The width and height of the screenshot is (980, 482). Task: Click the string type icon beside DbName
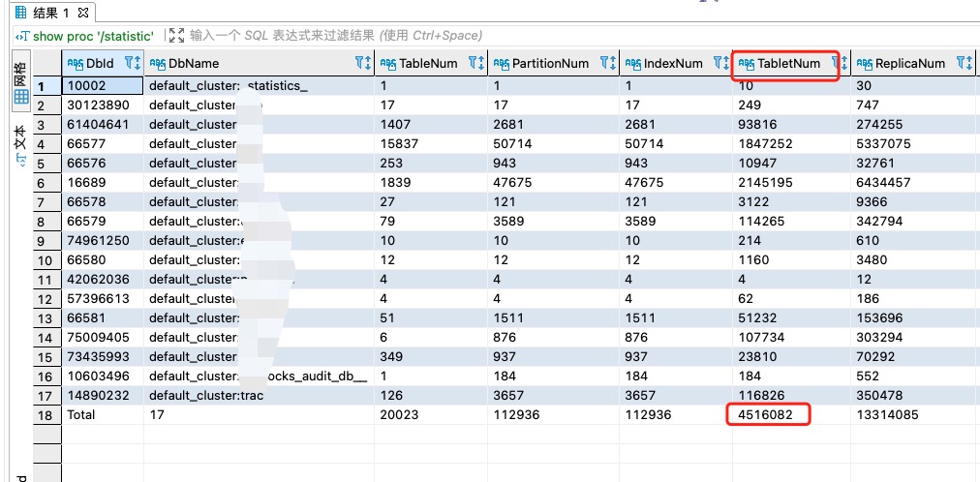click(157, 64)
